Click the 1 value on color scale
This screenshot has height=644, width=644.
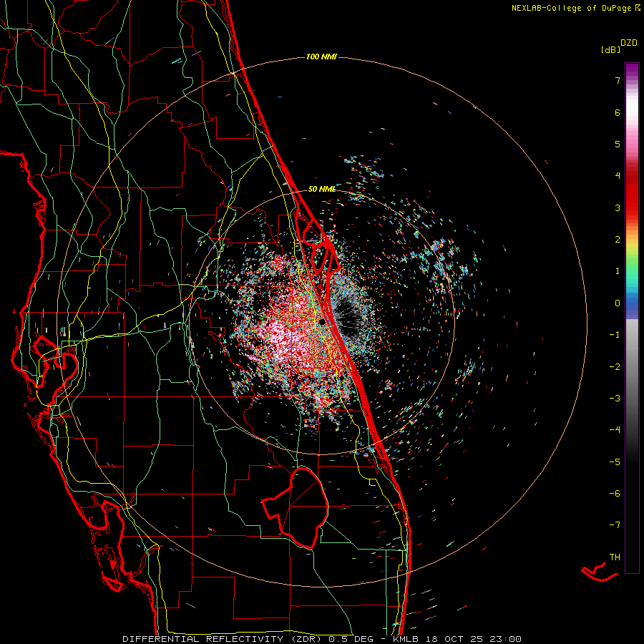tap(618, 271)
